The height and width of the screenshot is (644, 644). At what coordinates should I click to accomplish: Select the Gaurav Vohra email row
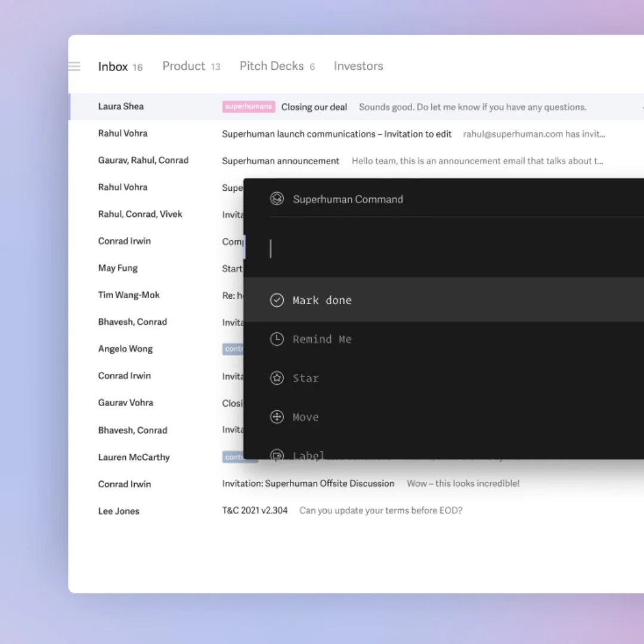156,403
